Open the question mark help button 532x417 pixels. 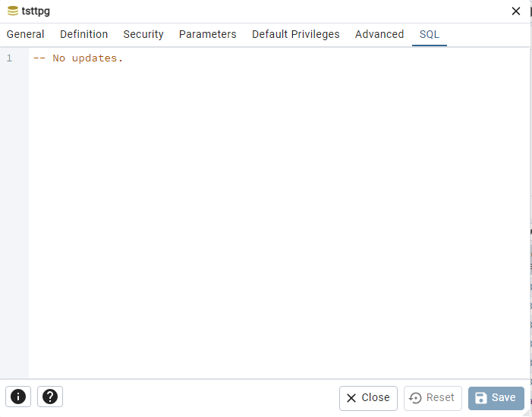click(50, 397)
